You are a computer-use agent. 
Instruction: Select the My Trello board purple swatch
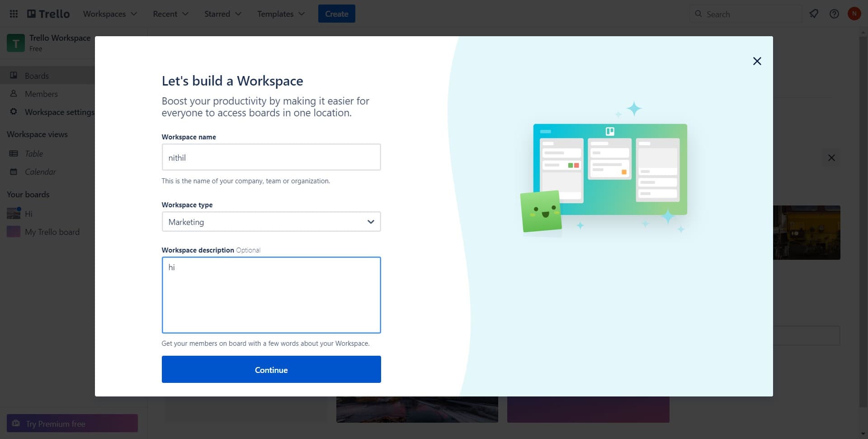coord(14,232)
